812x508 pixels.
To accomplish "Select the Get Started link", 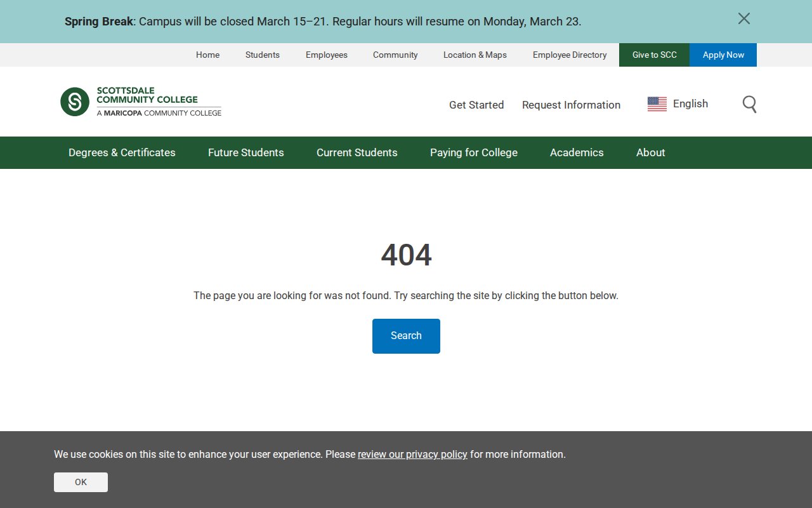I will pyautogui.click(x=476, y=105).
